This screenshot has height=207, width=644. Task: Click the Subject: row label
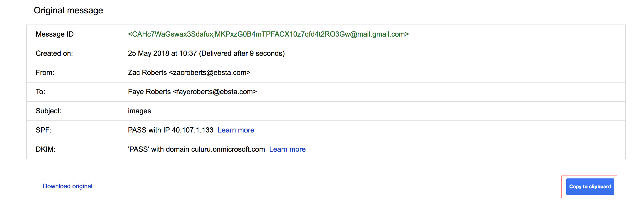coord(48,111)
